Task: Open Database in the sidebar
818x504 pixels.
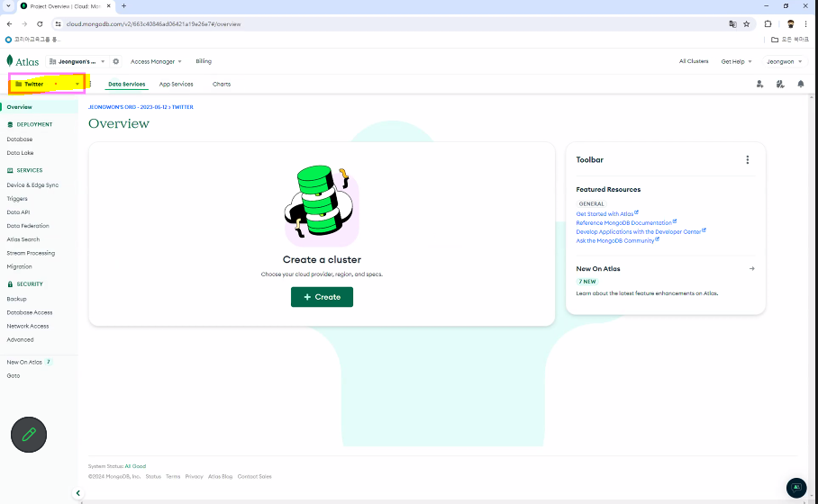Action: coord(20,139)
